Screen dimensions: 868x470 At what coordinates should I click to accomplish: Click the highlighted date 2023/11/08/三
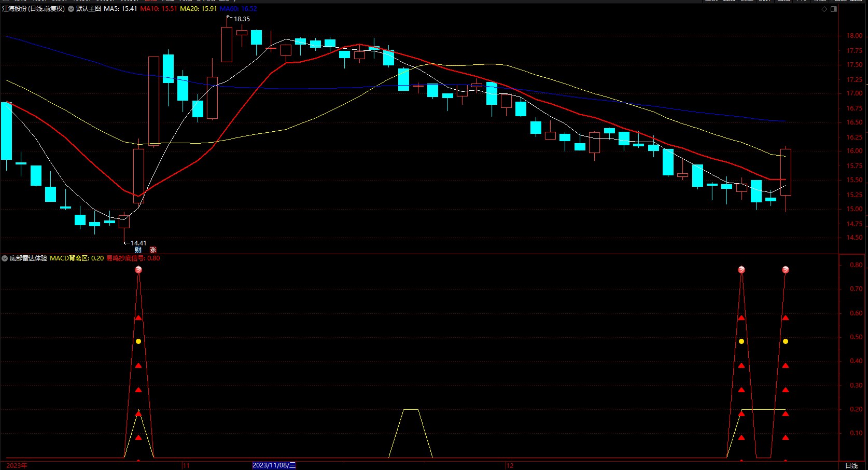(274, 465)
